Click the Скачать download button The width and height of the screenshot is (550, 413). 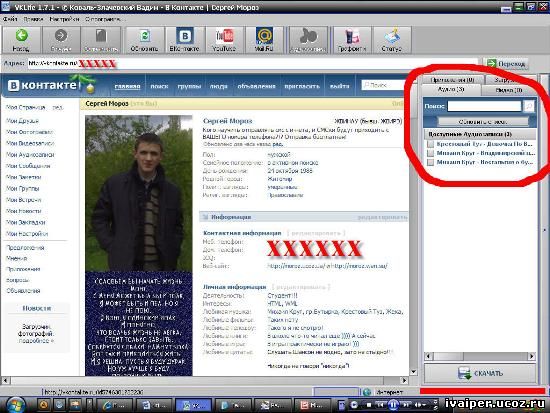click(x=480, y=373)
